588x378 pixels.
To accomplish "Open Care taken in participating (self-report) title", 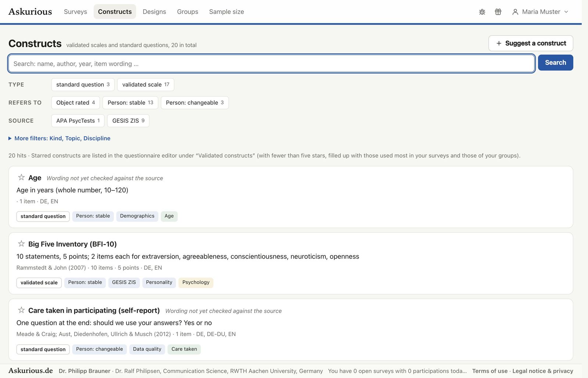I will point(94,310).
